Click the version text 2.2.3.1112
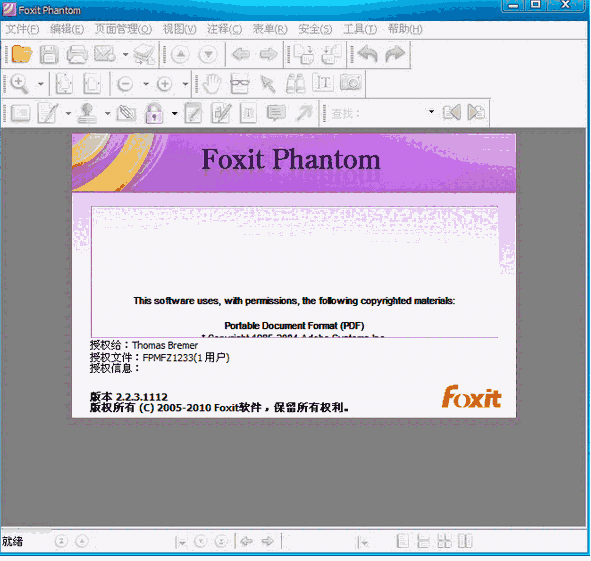 [142, 397]
